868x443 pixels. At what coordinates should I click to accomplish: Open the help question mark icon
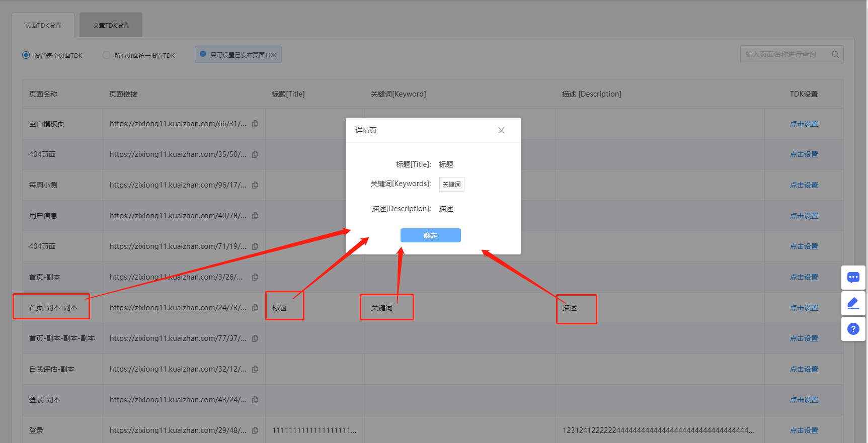click(853, 329)
